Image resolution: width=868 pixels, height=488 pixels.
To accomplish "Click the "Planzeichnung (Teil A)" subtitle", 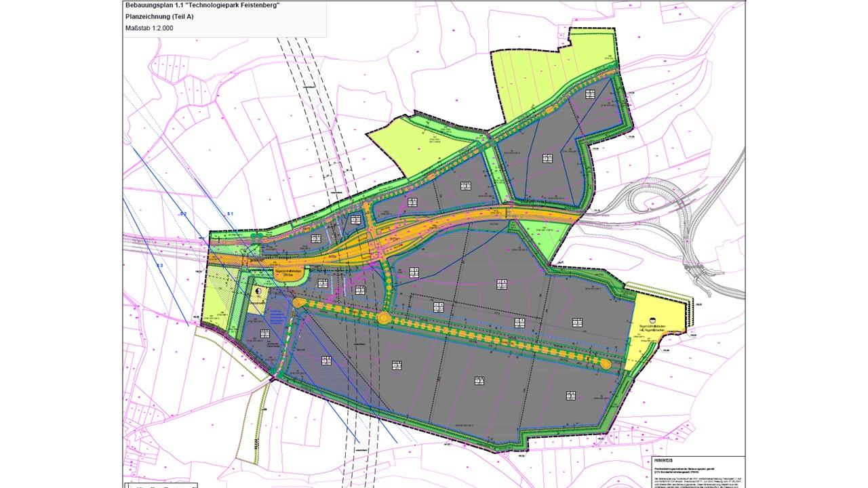I will [x=159, y=16].
